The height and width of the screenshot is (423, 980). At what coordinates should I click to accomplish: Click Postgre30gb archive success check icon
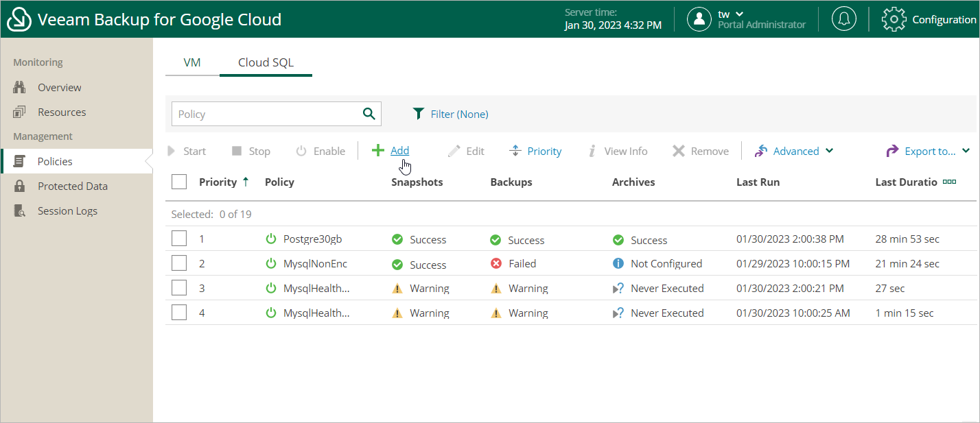618,240
